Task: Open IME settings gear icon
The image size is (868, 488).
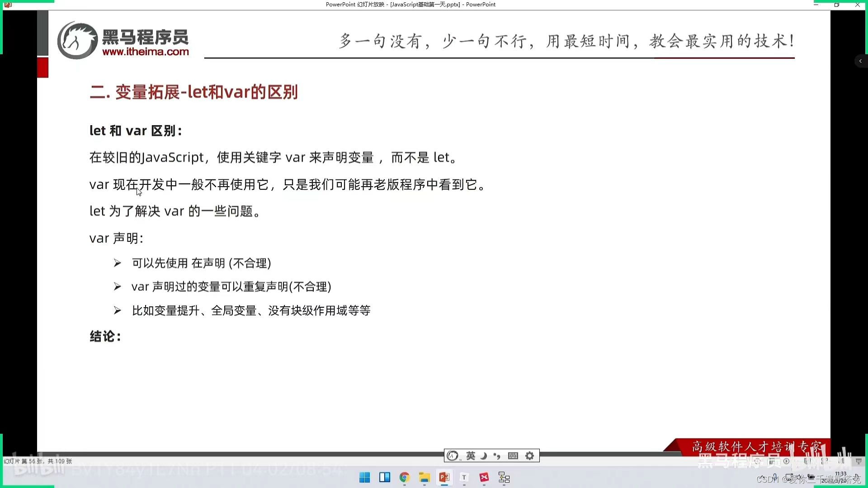Action: pyautogui.click(x=530, y=456)
